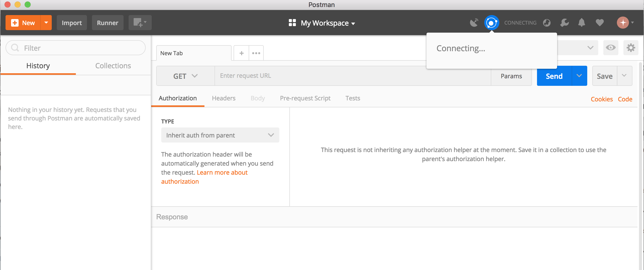Viewport: 644px width, 270px height.
Task: Click the workspace grid icon
Action: pyautogui.click(x=292, y=23)
